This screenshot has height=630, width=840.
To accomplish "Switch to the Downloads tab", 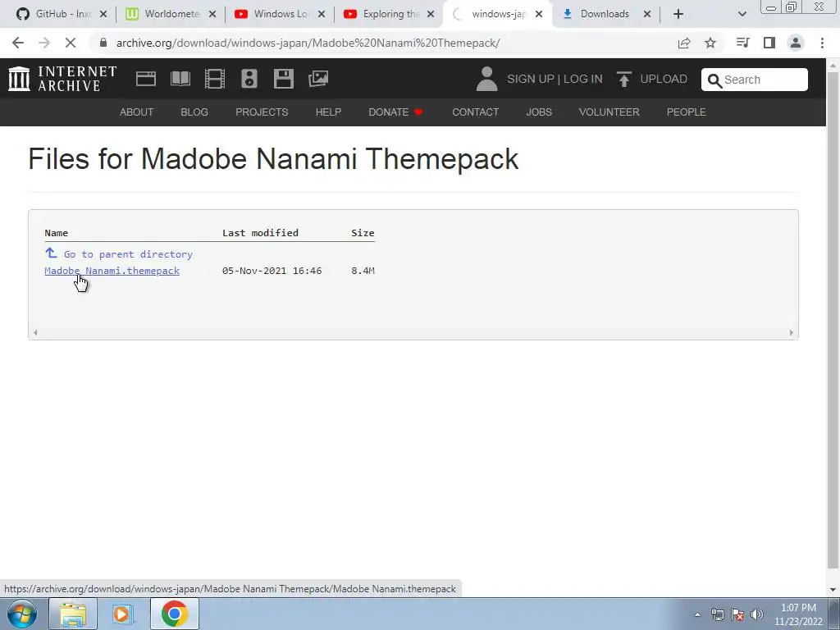I will pos(605,14).
